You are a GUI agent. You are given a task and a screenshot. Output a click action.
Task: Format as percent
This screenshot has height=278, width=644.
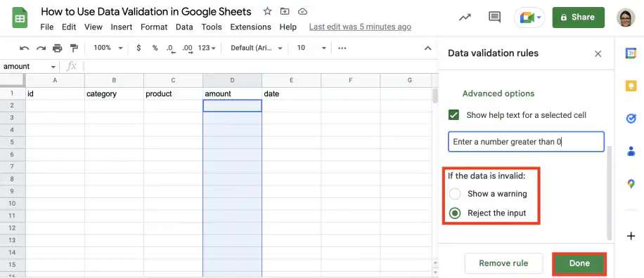(x=155, y=48)
